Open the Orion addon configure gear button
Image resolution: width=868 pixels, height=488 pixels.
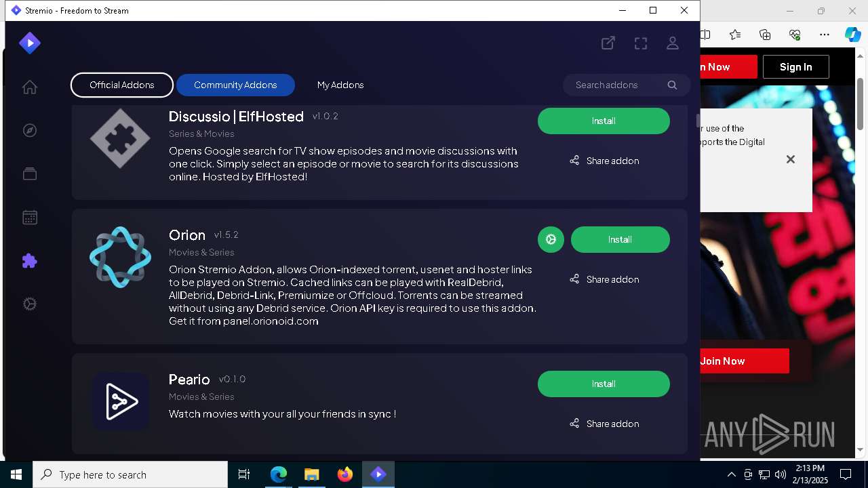[x=551, y=239]
